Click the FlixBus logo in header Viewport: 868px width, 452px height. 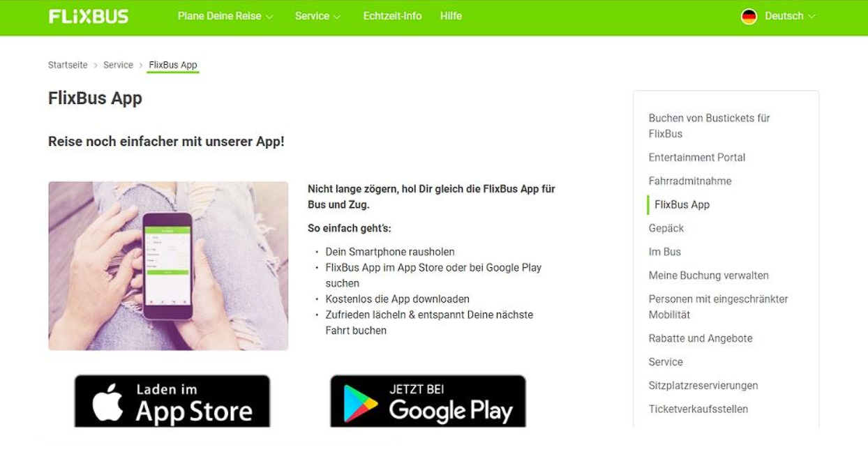pyautogui.click(x=89, y=16)
